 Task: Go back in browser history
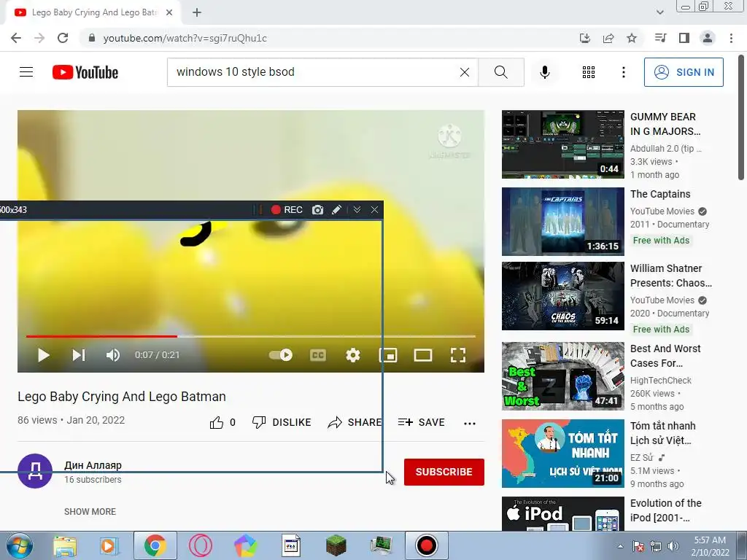[x=16, y=38]
